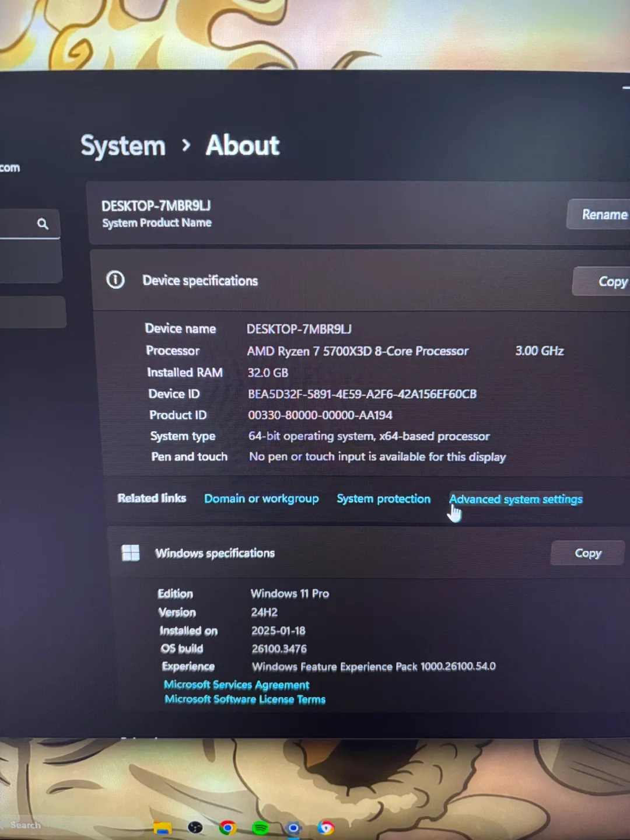The height and width of the screenshot is (840, 630).
Task: Click the gear app icon on the taskbar
Action: [x=293, y=827]
